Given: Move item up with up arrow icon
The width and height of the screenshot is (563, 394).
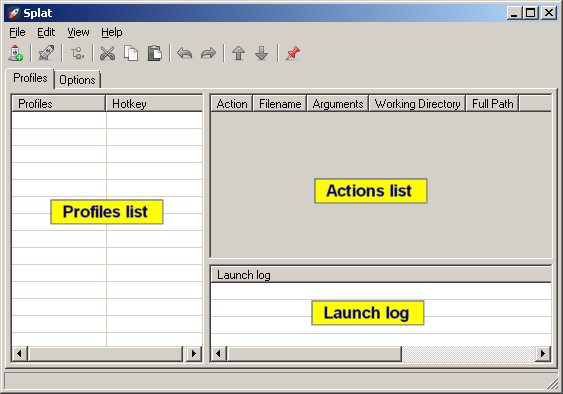Looking at the screenshot, I should pyautogui.click(x=238, y=53).
